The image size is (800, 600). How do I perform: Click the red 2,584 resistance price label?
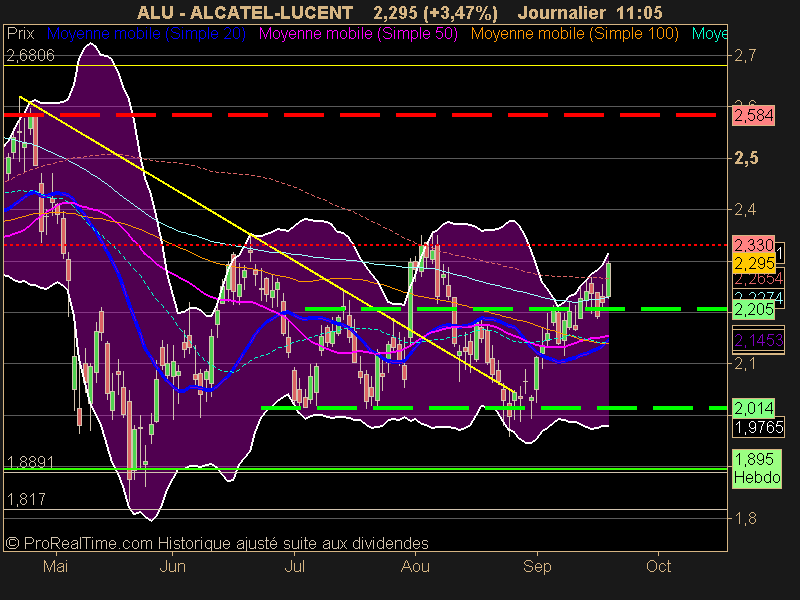pos(754,115)
